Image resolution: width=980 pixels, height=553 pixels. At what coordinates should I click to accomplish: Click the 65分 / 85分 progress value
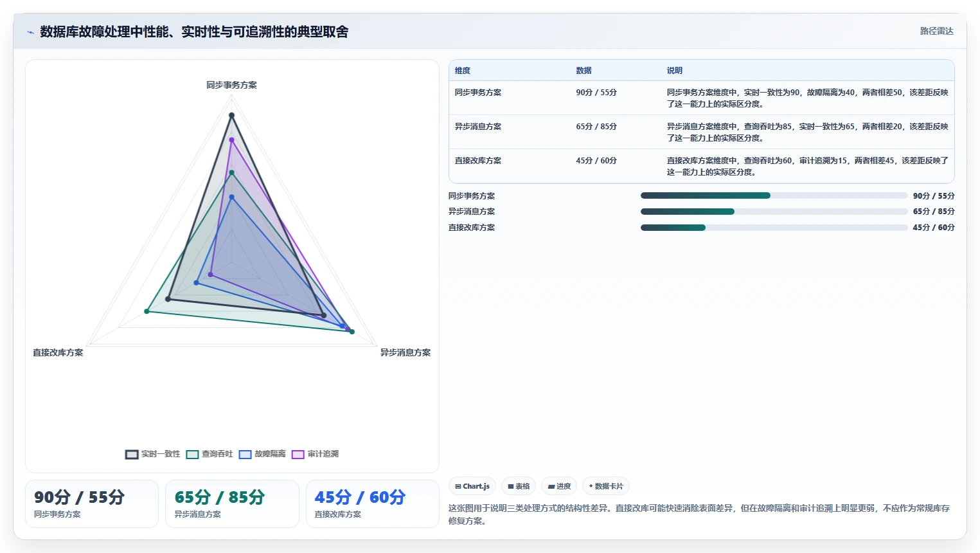click(934, 212)
